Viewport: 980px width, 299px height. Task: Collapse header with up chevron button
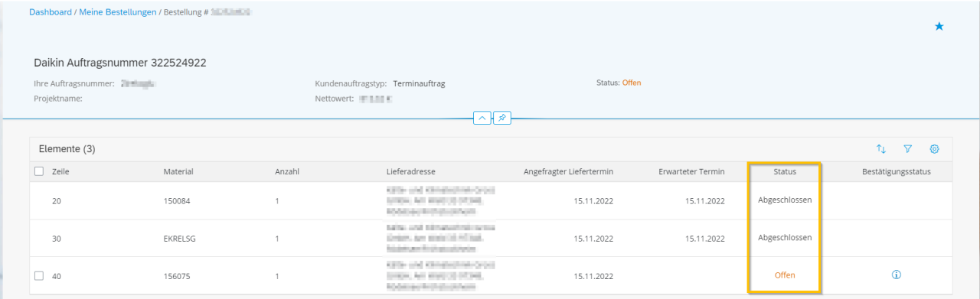(482, 119)
